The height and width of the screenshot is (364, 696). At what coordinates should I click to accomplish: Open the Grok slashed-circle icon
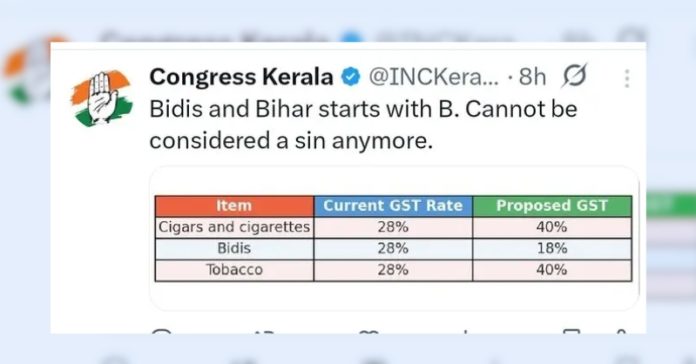574,75
